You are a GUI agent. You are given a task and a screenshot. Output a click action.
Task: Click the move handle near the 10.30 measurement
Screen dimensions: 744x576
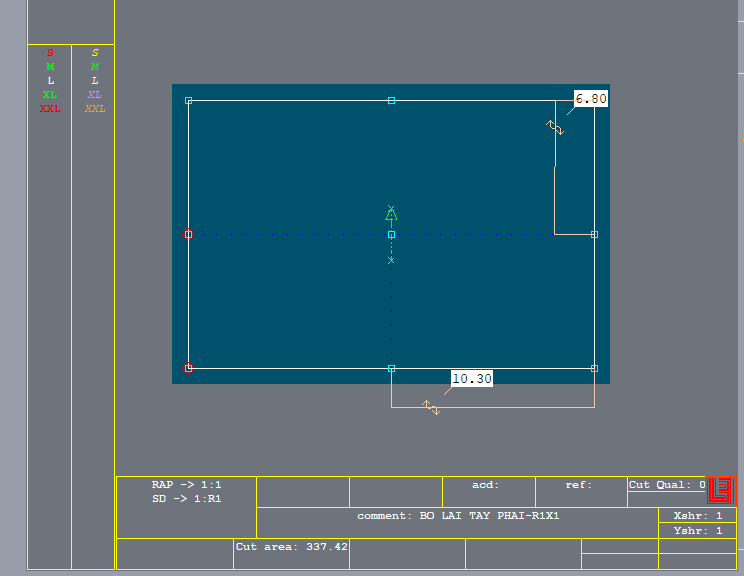[x=431, y=408]
